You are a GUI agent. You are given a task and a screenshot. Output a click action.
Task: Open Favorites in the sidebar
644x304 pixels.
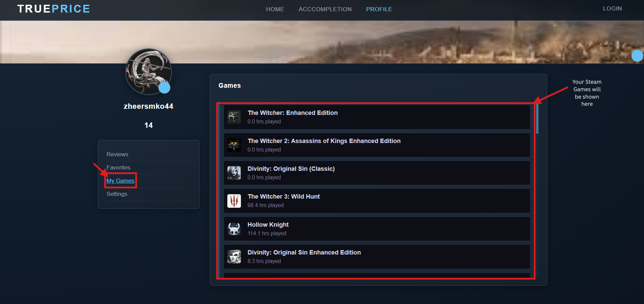coord(118,167)
